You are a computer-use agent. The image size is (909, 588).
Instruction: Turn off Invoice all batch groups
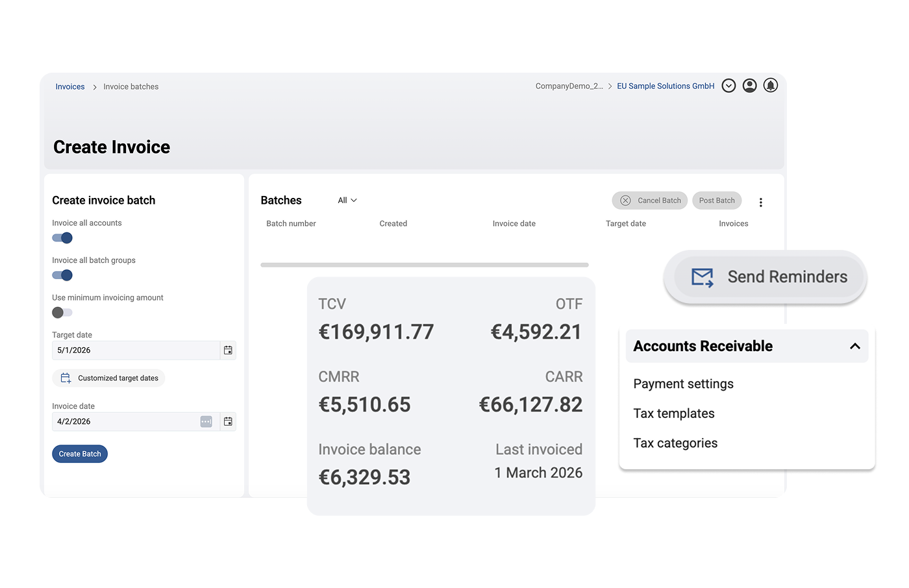62,275
